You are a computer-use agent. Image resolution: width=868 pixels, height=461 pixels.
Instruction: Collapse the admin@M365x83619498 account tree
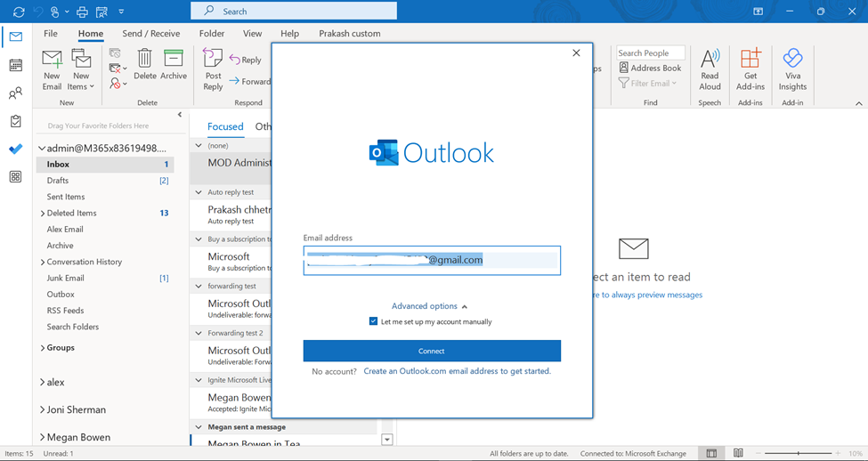point(42,149)
